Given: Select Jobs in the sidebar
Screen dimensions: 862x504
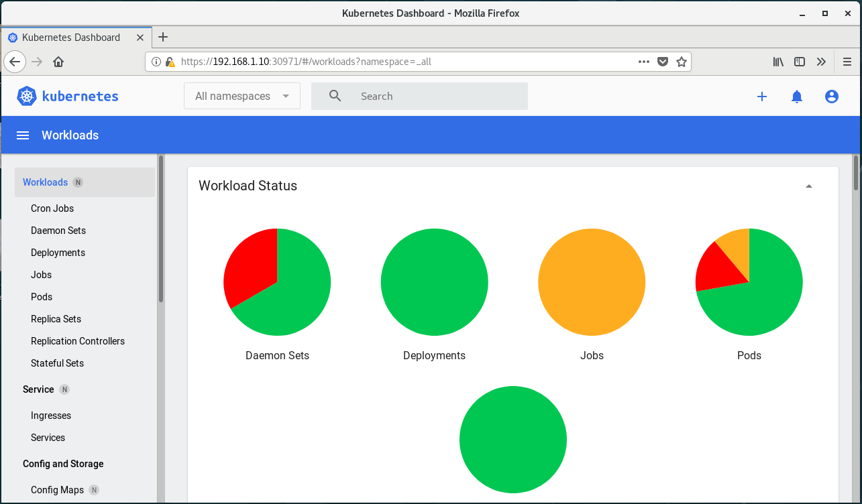Looking at the screenshot, I should click(x=41, y=275).
